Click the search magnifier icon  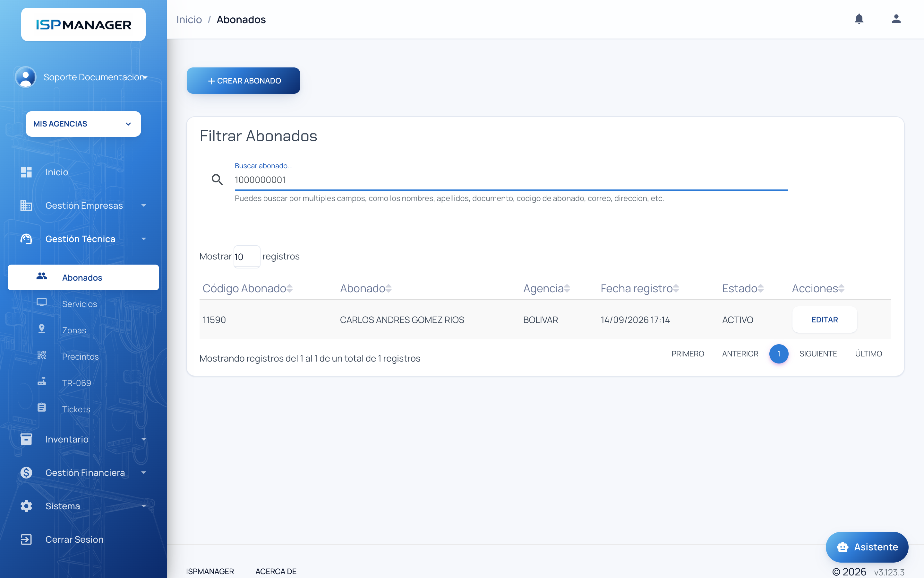(x=217, y=179)
